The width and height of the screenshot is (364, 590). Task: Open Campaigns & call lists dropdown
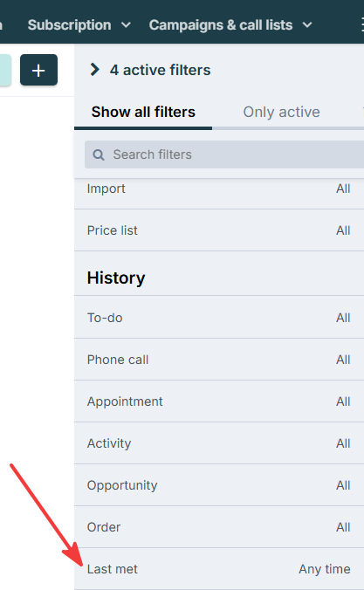coord(230,24)
